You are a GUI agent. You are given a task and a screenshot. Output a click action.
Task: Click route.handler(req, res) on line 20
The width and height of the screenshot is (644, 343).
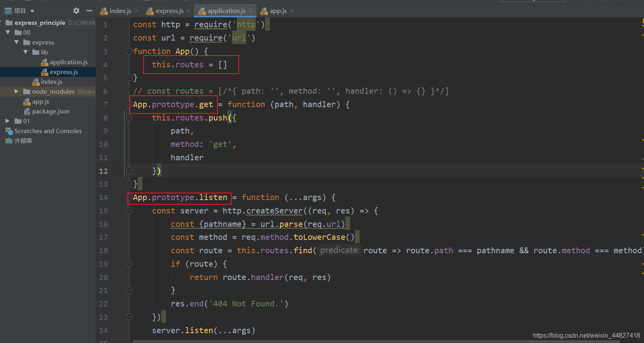[277, 277]
